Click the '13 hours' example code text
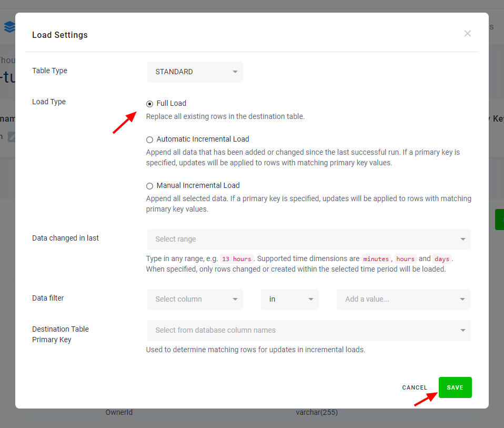The height and width of the screenshot is (428, 504). point(237,259)
